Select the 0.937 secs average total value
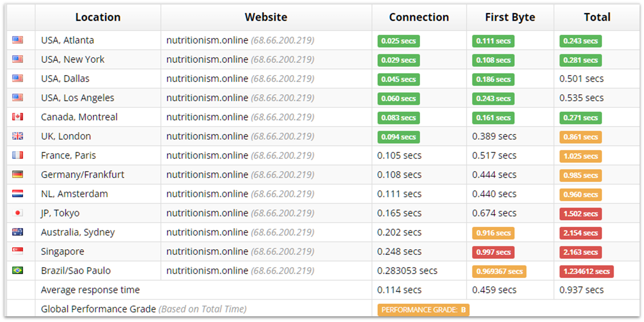This screenshot has width=644, height=322. coord(581,290)
